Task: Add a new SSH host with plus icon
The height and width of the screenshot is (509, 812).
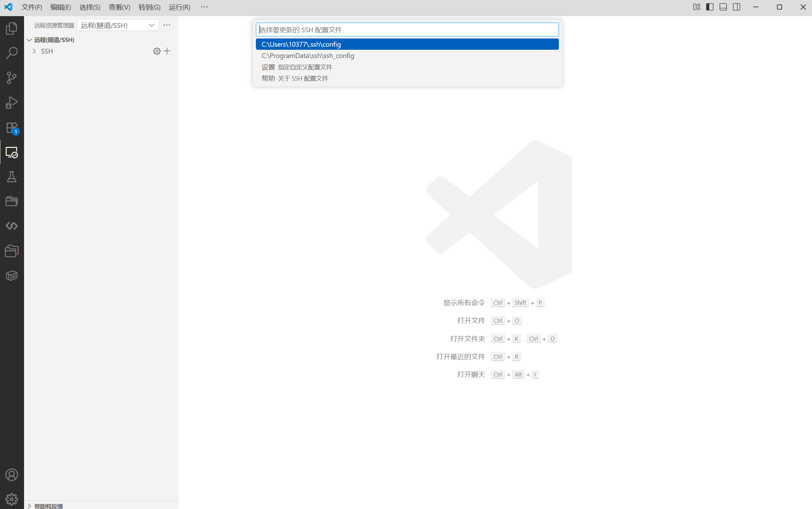Action: (167, 51)
